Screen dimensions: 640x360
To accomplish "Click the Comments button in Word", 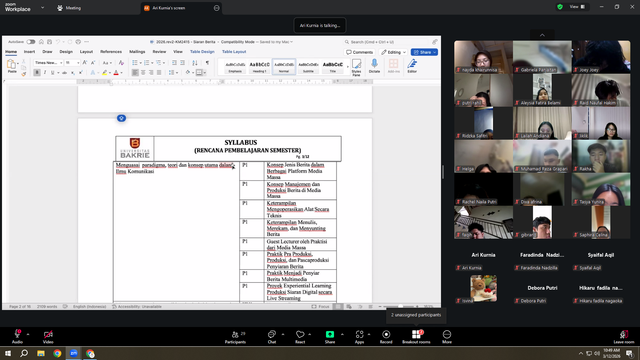I will coord(360,52).
